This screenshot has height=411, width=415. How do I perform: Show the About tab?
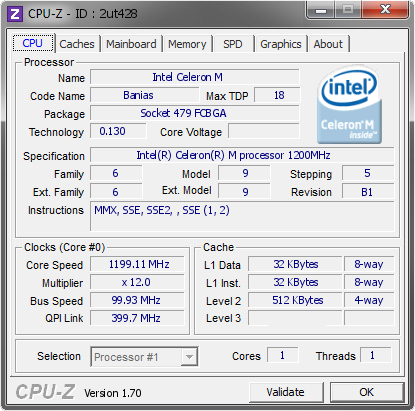(x=328, y=44)
